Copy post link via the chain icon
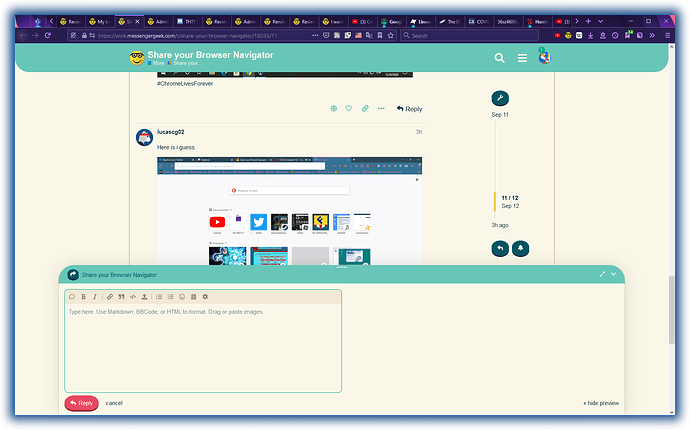Screen dimensions: 690x430 [365, 108]
